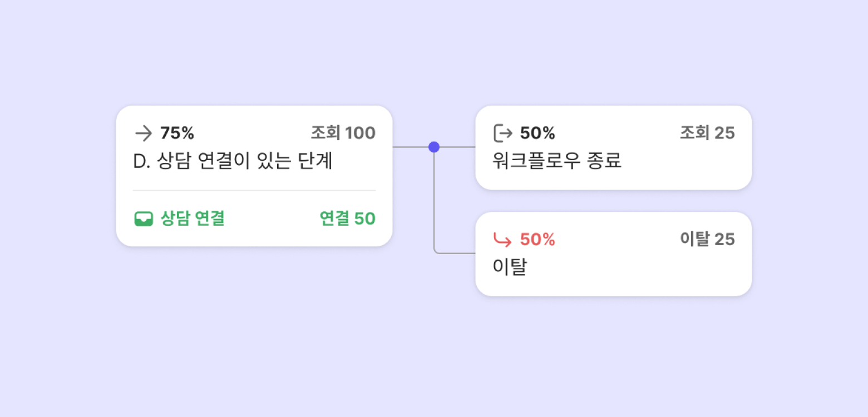Image resolution: width=868 pixels, height=417 pixels.
Task: Click the green 상담 연결 label
Action: (193, 219)
